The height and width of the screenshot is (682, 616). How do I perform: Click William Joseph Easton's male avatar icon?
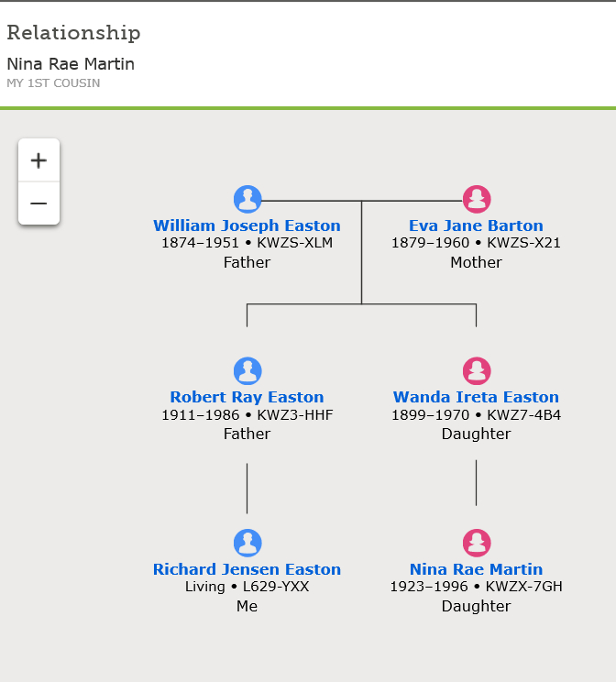247,199
